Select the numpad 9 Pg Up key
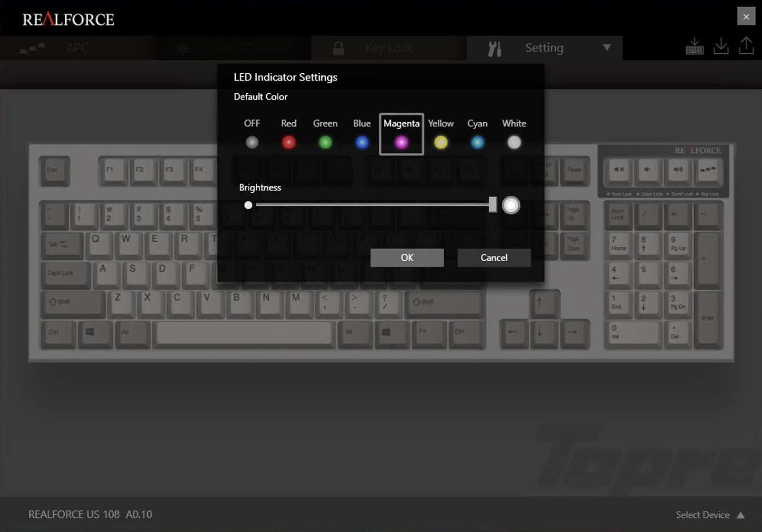The image size is (762, 532). [678, 246]
